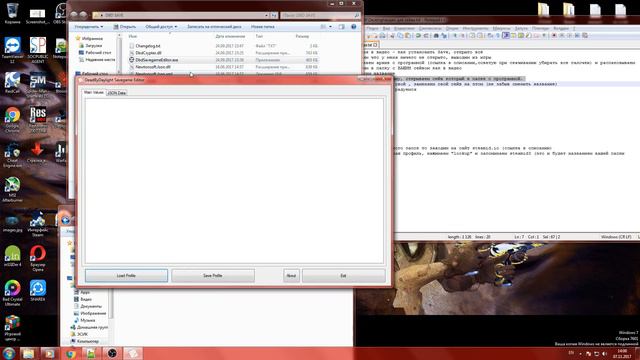
Task: Click File Explorer taskbar icon
Action: pos(29,353)
